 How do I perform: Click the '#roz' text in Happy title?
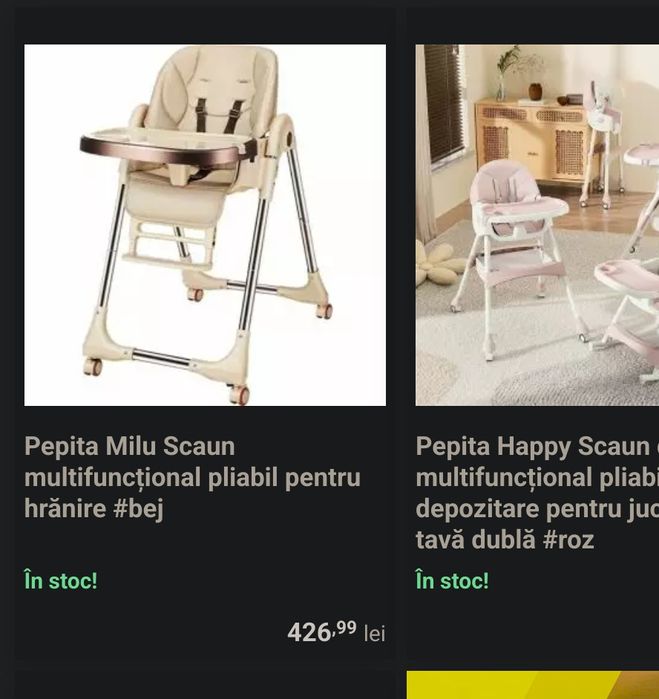[569, 540]
